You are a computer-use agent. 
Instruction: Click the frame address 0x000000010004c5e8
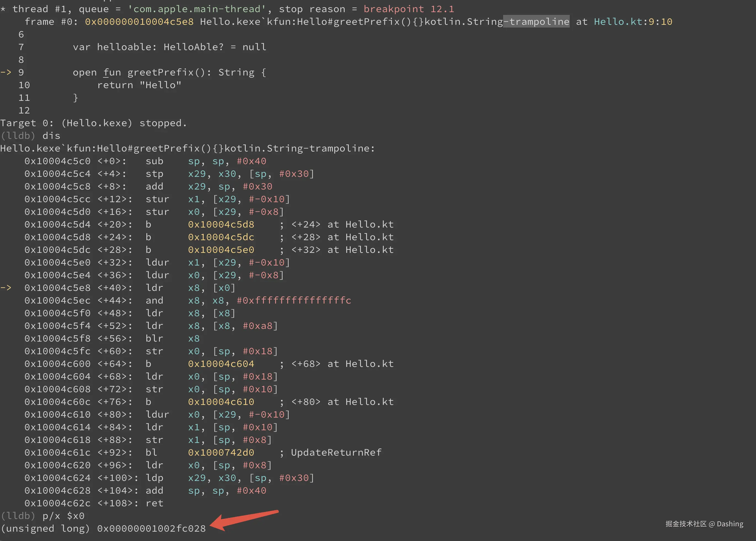[139, 22]
